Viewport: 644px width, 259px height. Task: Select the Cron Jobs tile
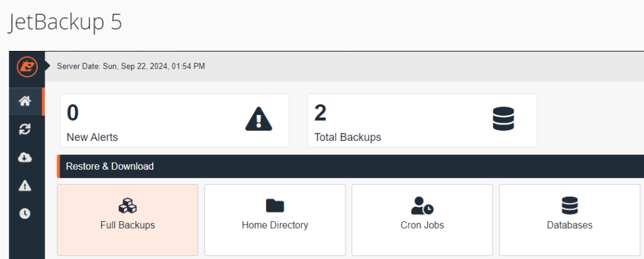coord(422,220)
